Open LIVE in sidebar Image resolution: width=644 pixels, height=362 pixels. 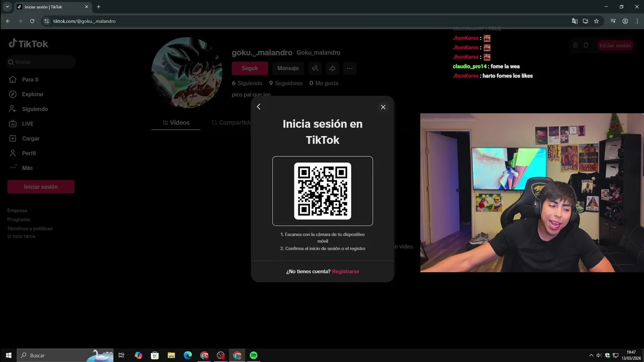28,124
